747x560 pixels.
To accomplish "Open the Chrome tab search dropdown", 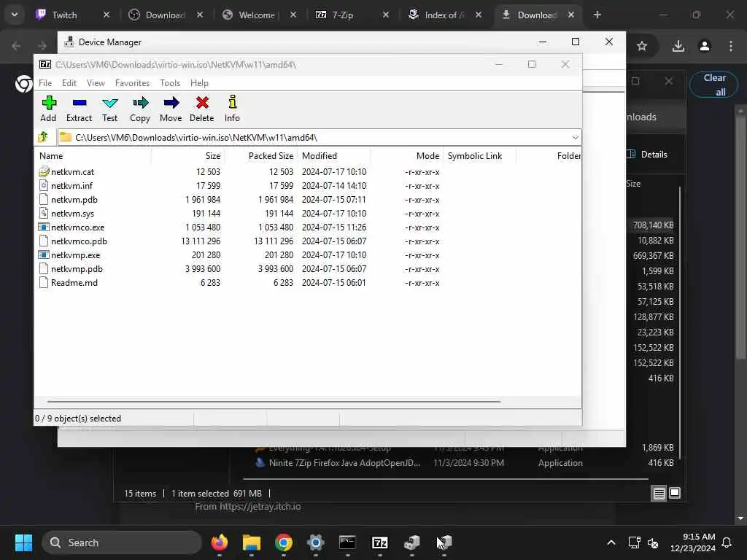I will coord(15,15).
